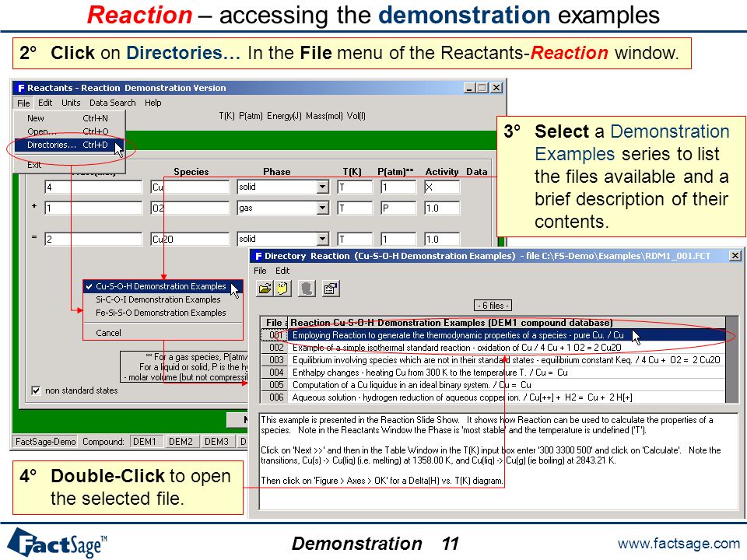
Task: Open Phase dropdown for Cu reactant row
Action: 322,187
